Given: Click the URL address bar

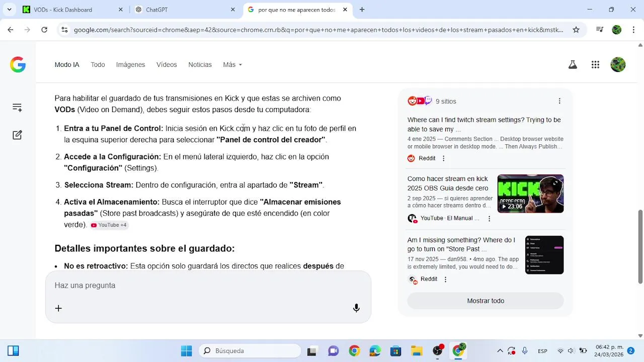Looking at the screenshot, I should [318, 30].
